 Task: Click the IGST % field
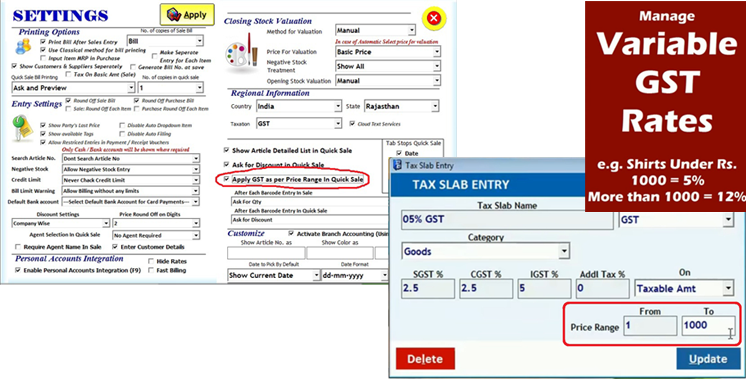tap(544, 289)
